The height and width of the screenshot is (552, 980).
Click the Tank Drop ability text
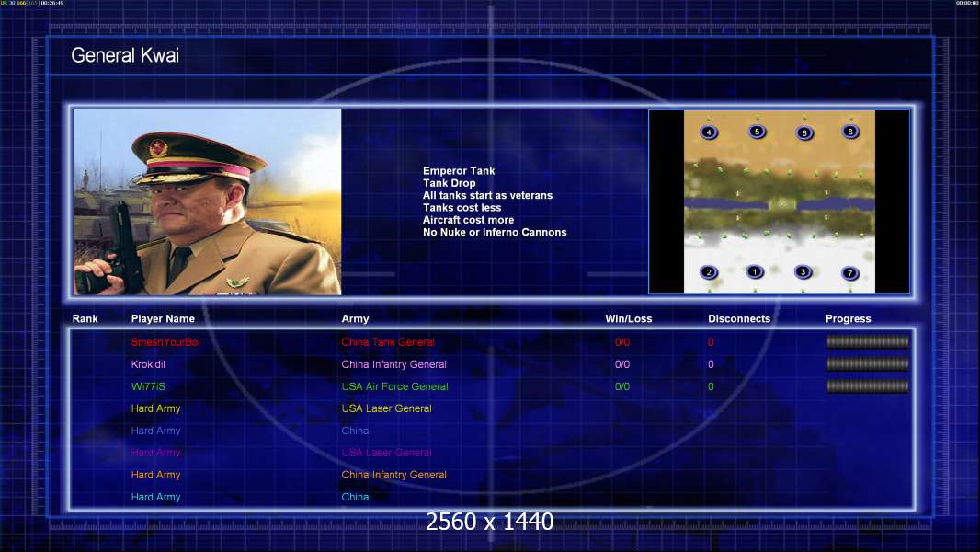pos(449,183)
